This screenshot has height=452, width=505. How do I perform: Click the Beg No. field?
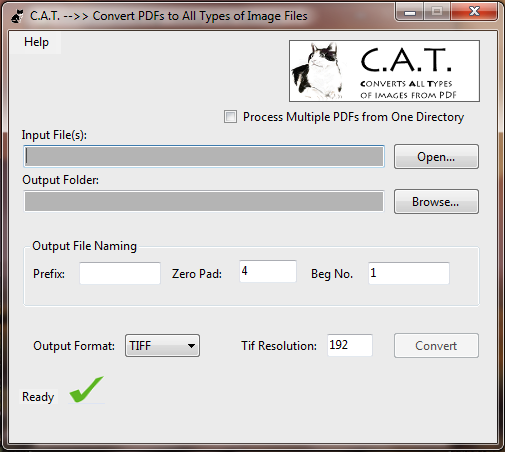coord(409,273)
